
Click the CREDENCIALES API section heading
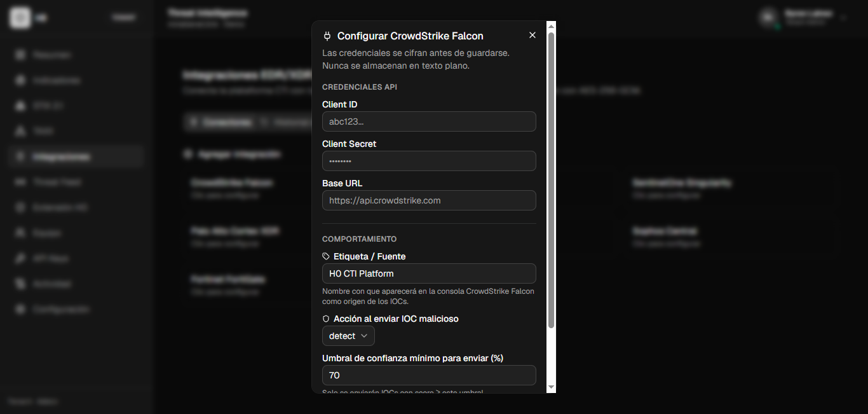(360, 86)
